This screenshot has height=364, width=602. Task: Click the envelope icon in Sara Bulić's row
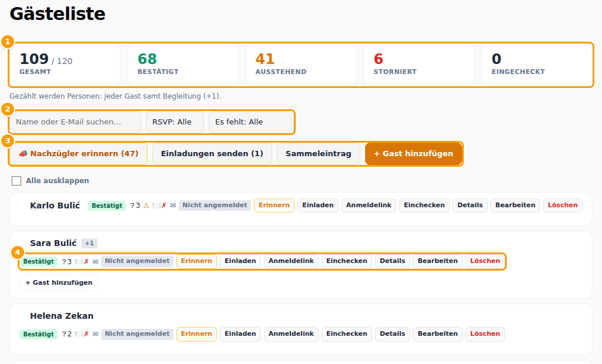(x=96, y=262)
